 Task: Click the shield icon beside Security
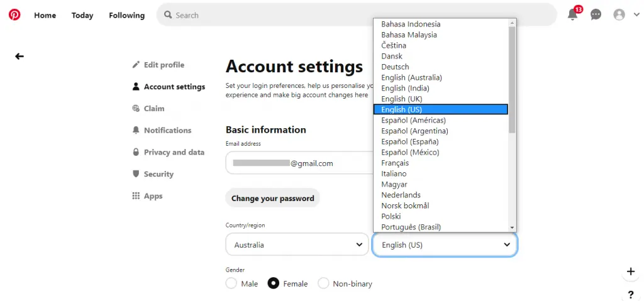click(x=136, y=173)
